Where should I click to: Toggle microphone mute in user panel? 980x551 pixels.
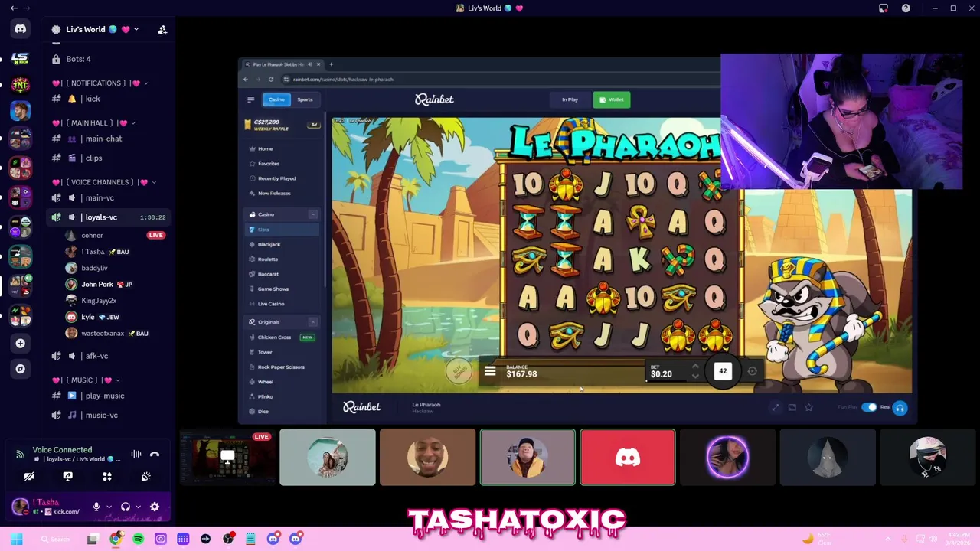point(96,507)
